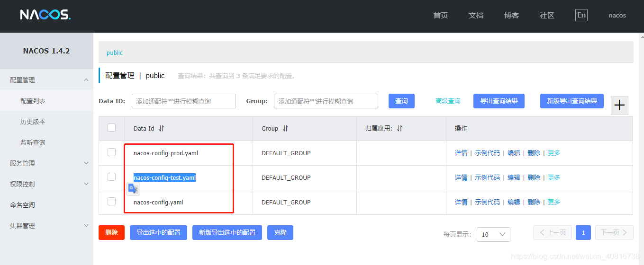Click 导出查询结果 button

click(x=499, y=101)
